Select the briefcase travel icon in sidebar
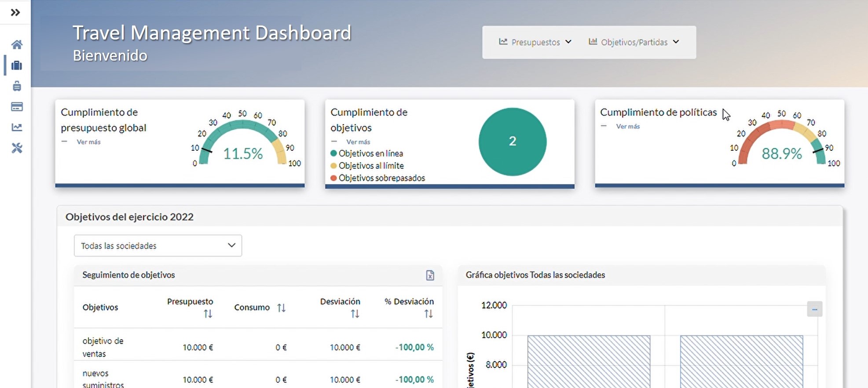Screen dimensions: 868x388 (x=17, y=65)
